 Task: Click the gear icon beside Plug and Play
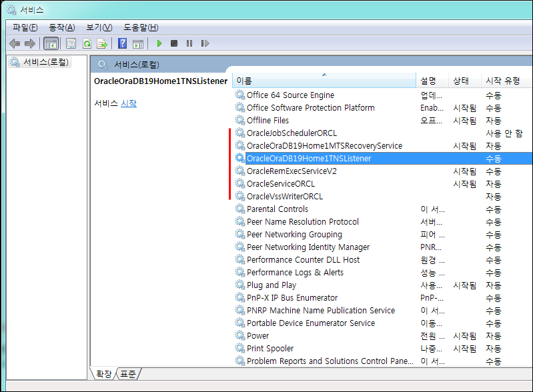point(240,285)
